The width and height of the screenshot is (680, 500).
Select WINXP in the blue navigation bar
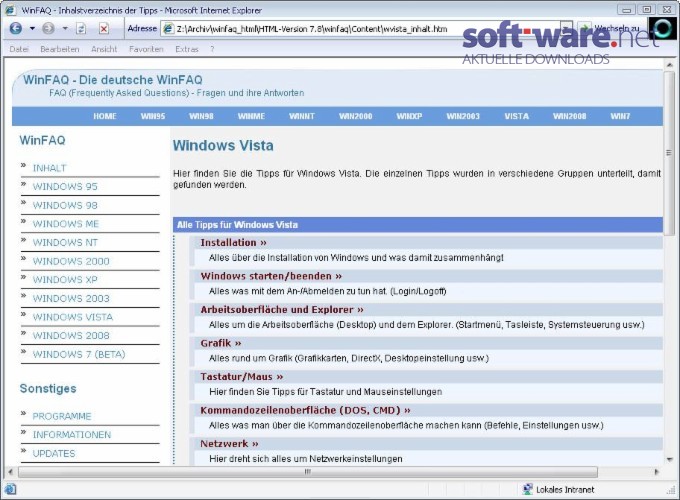(409, 116)
